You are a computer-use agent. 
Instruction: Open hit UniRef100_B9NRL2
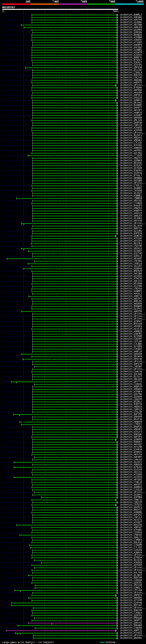(131, 15)
